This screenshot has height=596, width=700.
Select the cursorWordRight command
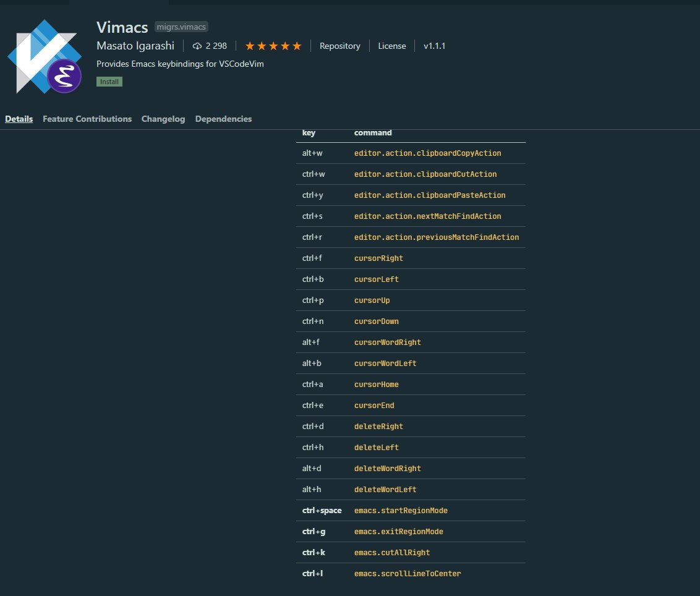(x=387, y=342)
